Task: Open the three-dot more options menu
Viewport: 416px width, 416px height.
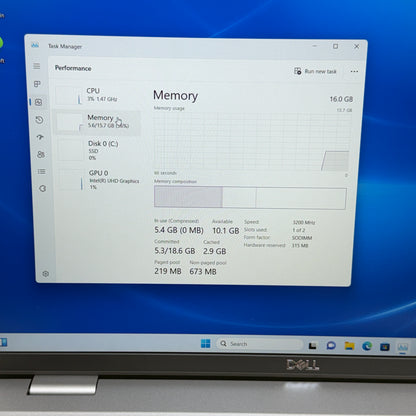Action: [x=354, y=71]
